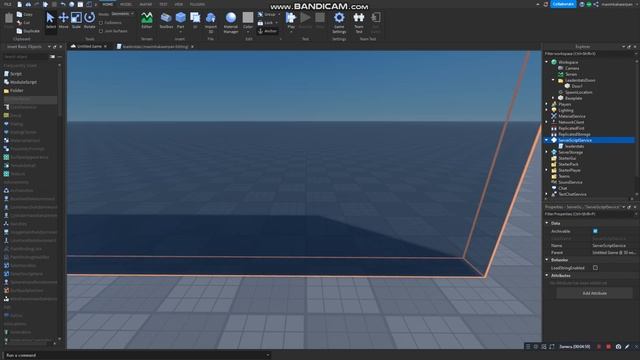
Task: Click the Add Attribute button
Action: point(594,293)
